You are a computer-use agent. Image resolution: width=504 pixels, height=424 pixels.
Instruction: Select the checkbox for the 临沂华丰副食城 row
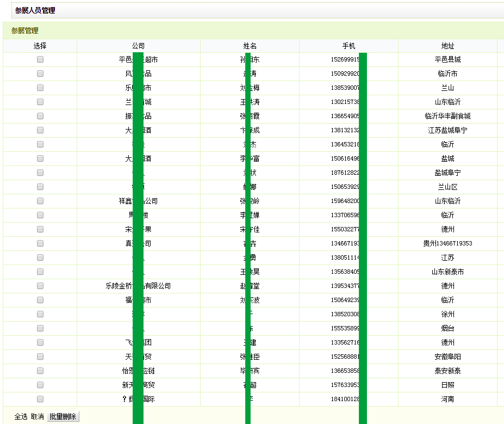point(40,116)
